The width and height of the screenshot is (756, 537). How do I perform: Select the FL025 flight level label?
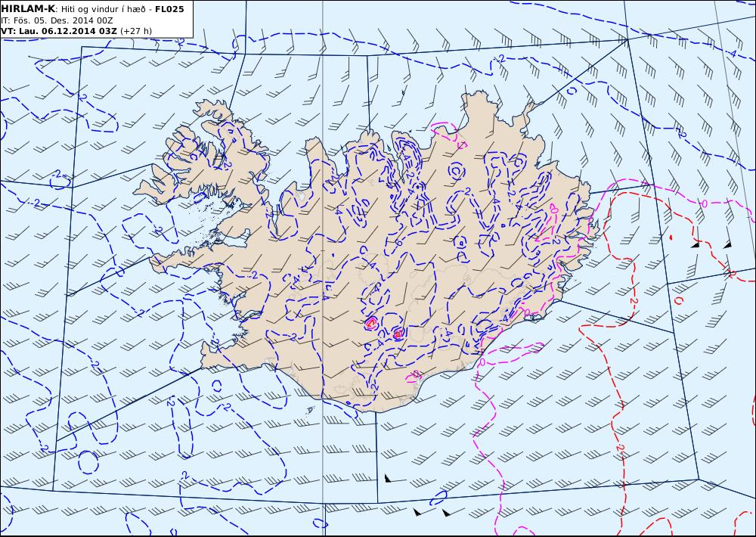pos(169,9)
